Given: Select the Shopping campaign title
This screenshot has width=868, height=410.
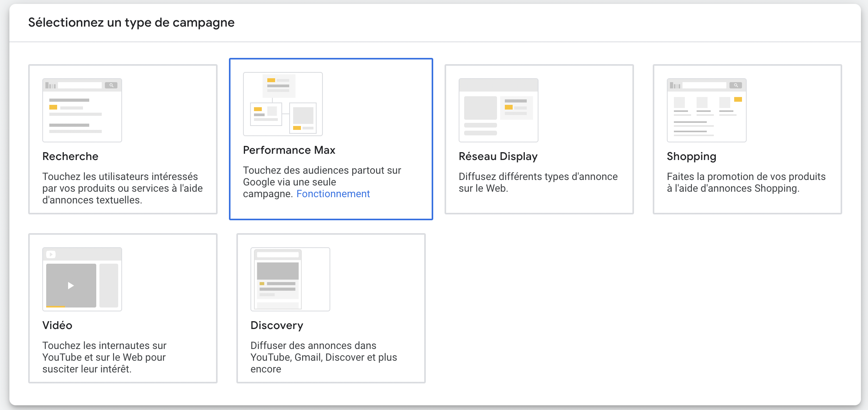Looking at the screenshot, I should click(691, 156).
